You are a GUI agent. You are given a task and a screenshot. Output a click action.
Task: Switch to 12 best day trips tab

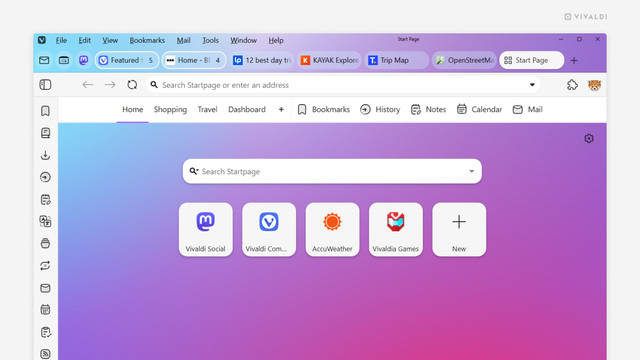(x=262, y=60)
